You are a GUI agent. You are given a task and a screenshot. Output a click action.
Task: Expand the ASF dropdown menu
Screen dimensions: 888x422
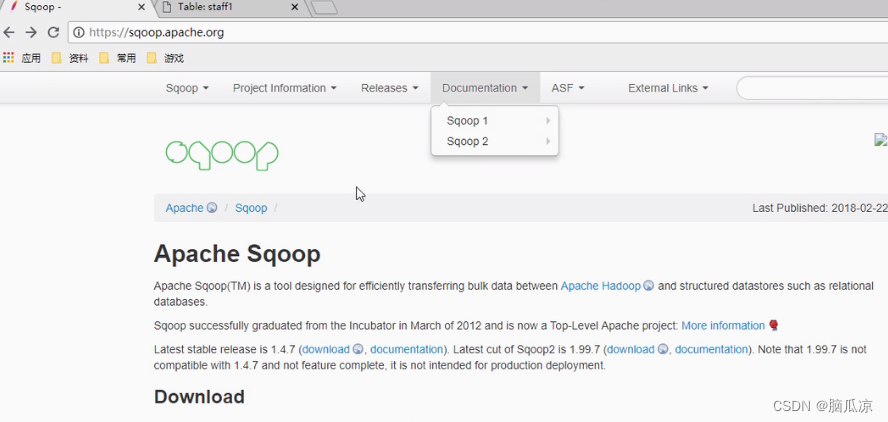coord(568,88)
